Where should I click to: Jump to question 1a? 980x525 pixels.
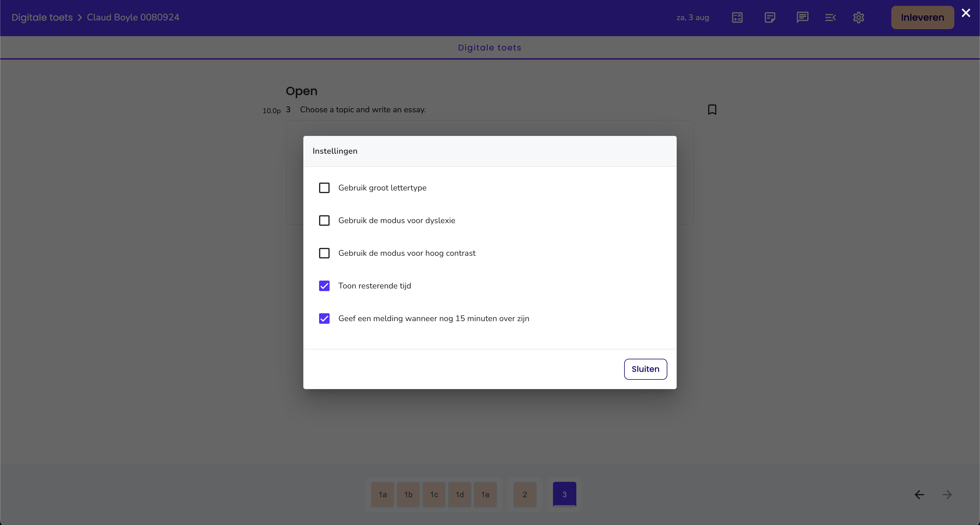(383, 495)
